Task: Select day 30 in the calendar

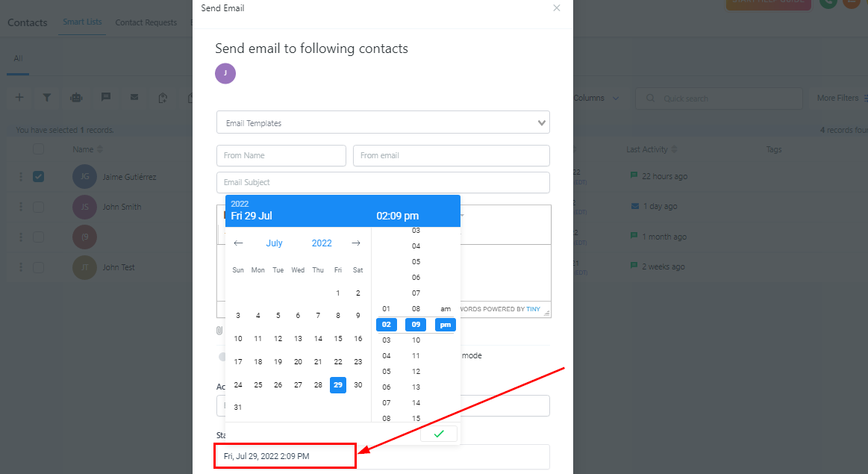Action: tap(358, 385)
